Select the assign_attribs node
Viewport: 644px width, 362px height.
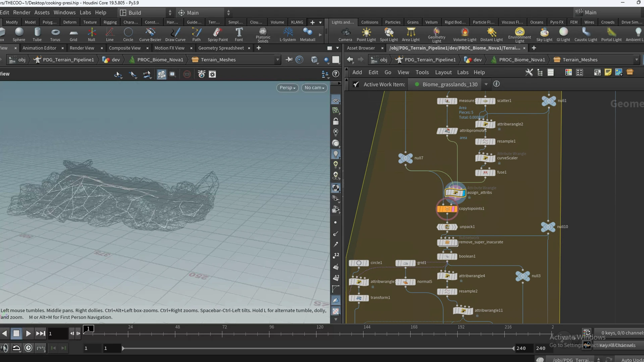(455, 192)
